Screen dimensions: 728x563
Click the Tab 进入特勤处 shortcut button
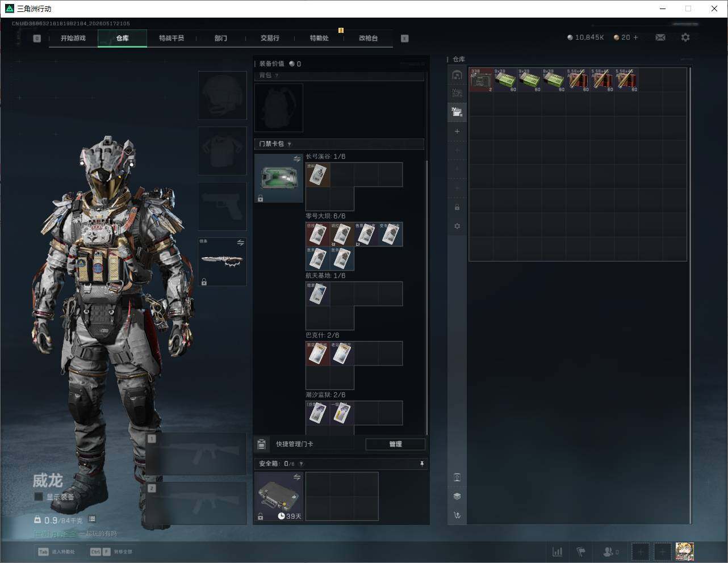pyautogui.click(x=56, y=552)
